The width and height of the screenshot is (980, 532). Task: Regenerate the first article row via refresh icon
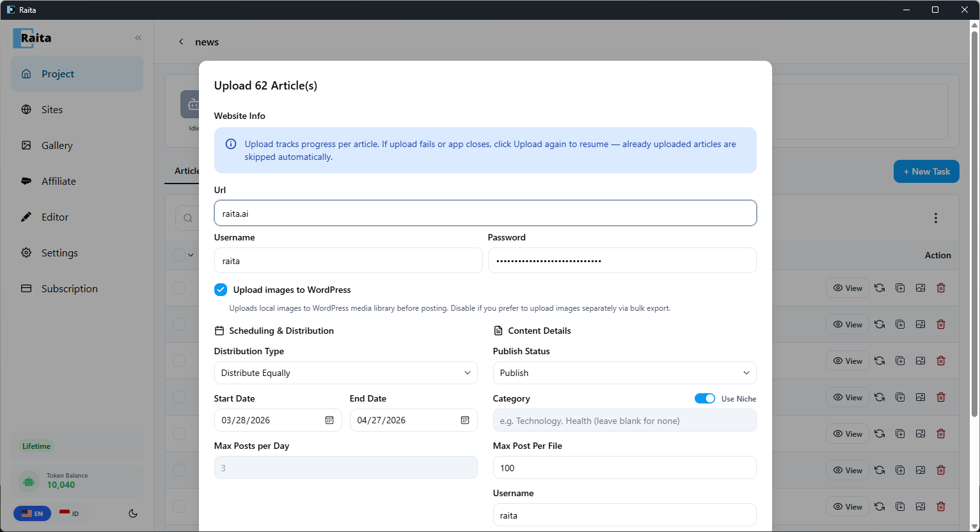pyautogui.click(x=880, y=288)
